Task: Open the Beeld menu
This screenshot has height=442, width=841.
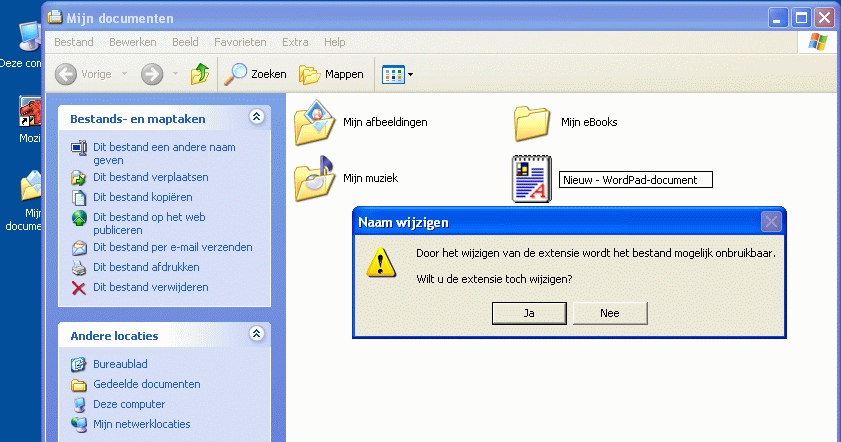Action: 185,42
